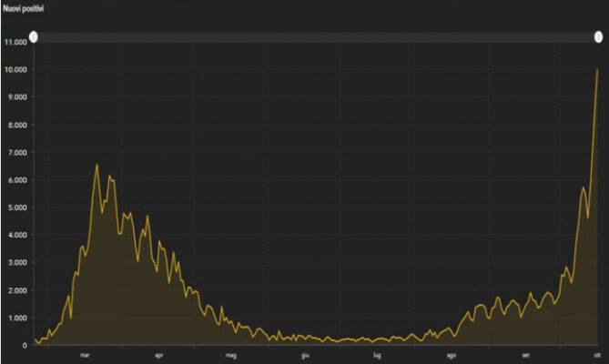Select the 'giu' month axis label
The image size is (609, 364).
(305, 356)
